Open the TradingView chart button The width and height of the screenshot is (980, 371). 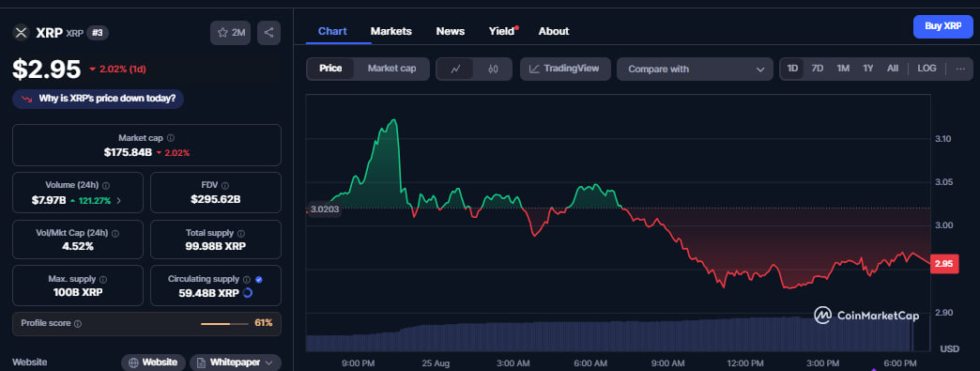tap(564, 69)
